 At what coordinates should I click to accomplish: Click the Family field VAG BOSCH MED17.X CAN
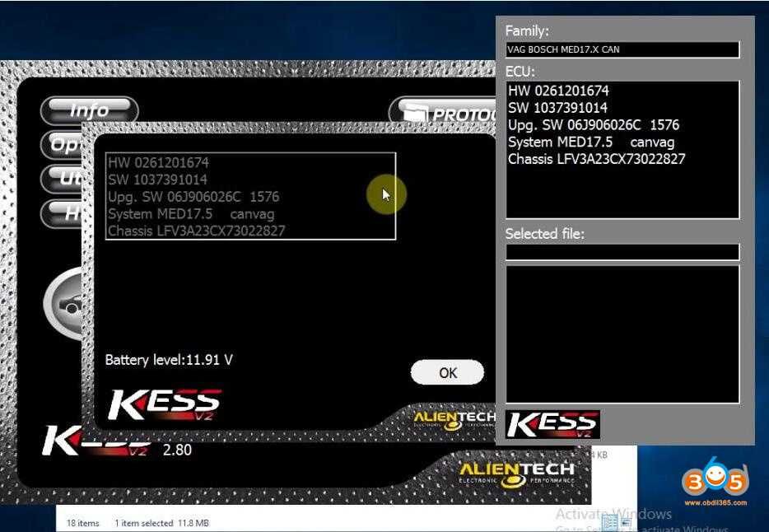point(622,49)
